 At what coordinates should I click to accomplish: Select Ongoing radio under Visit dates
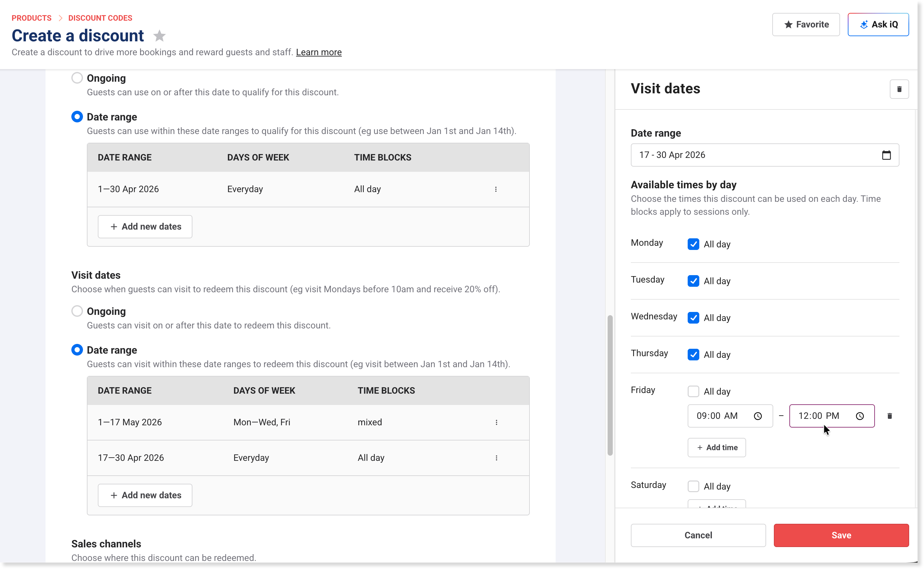click(x=77, y=311)
